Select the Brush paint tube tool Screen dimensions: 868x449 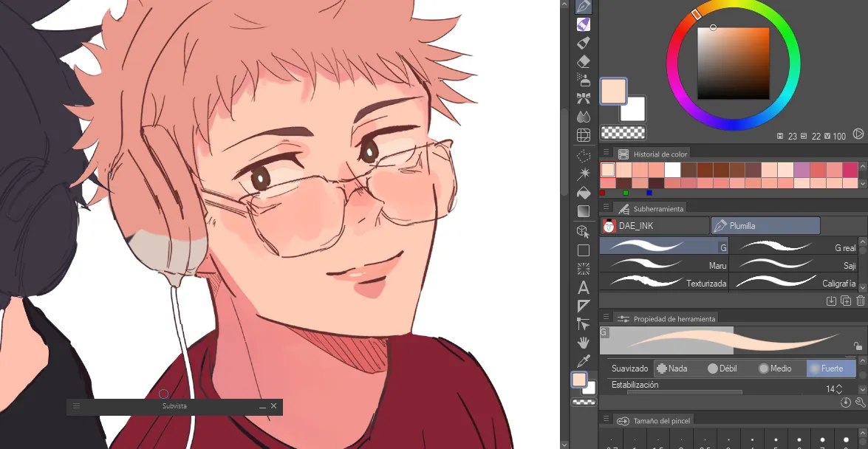(583, 43)
